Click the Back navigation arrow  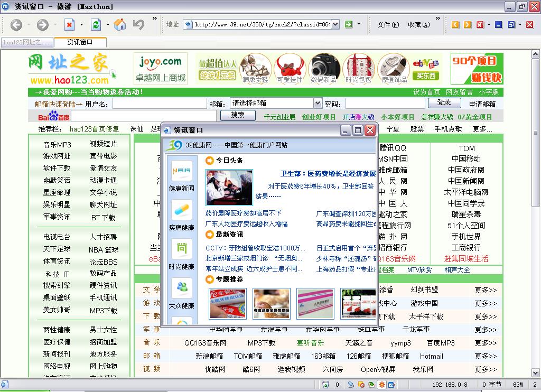coord(16,24)
